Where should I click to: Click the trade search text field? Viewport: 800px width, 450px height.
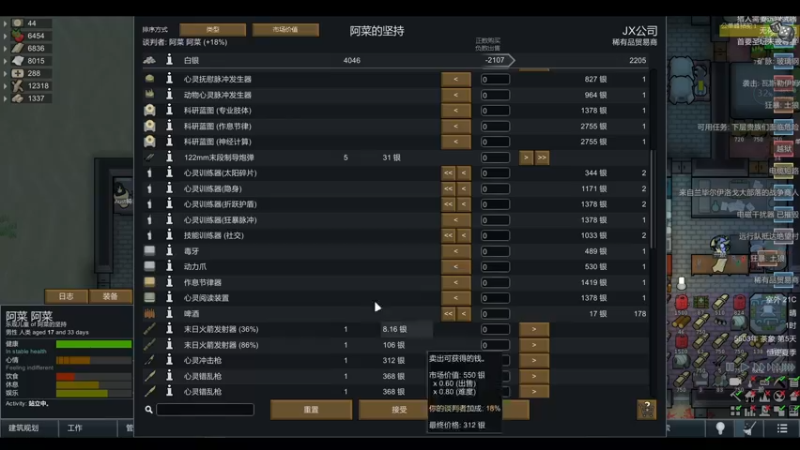(205, 409)
